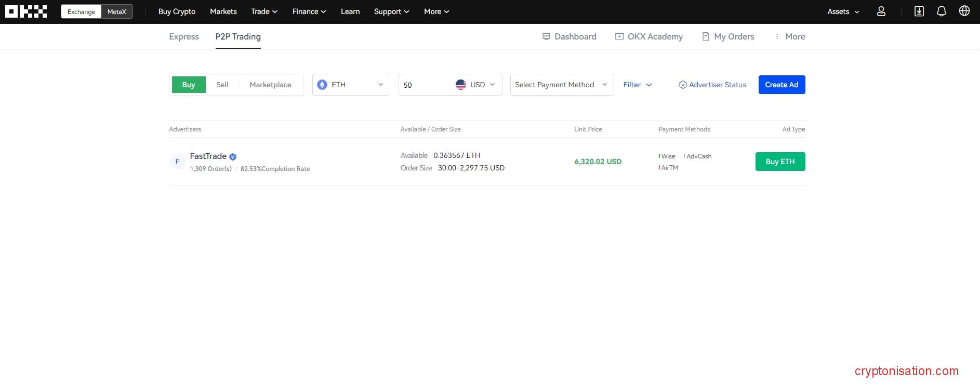The height and width of the screenshot is (386, 980).
Task: Switch to the P2P Trading tab
Action: click(x=238, y=36)
